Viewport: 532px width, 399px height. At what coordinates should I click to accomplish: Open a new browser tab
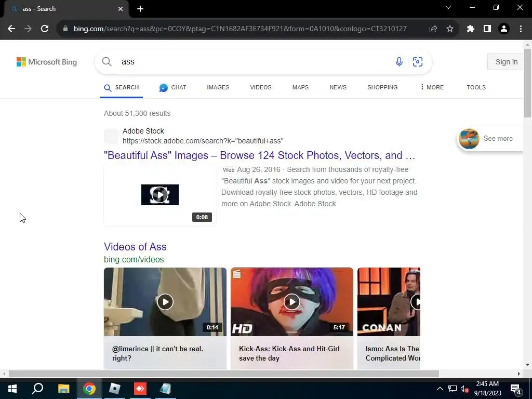click(x=140, y=9)
